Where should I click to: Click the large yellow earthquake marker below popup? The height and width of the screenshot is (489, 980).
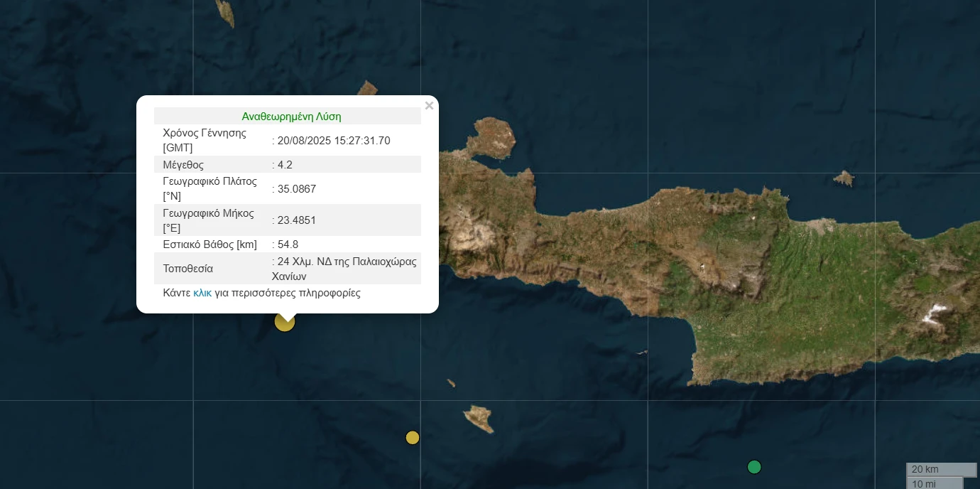click(285, 322)
